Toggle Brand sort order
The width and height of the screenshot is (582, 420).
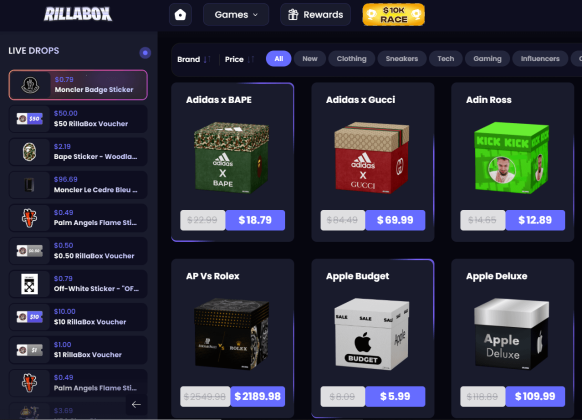[x=207, y=59]
